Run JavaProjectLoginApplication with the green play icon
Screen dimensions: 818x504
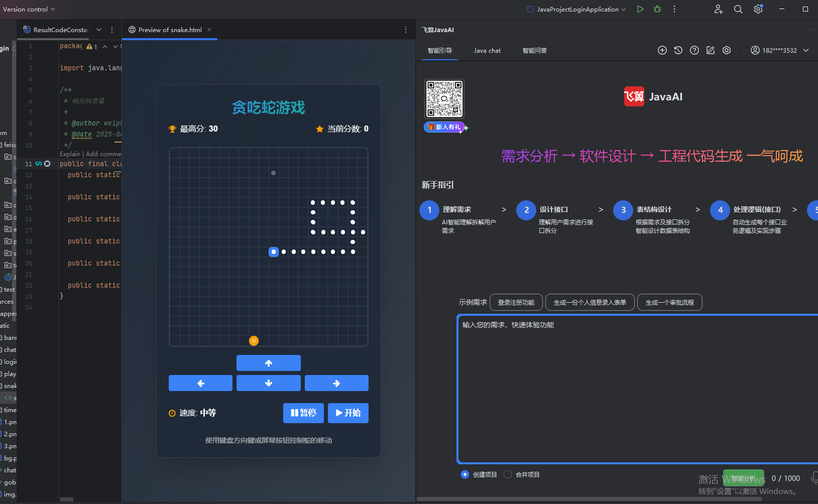pyautogui.click(x=640, y=9)
